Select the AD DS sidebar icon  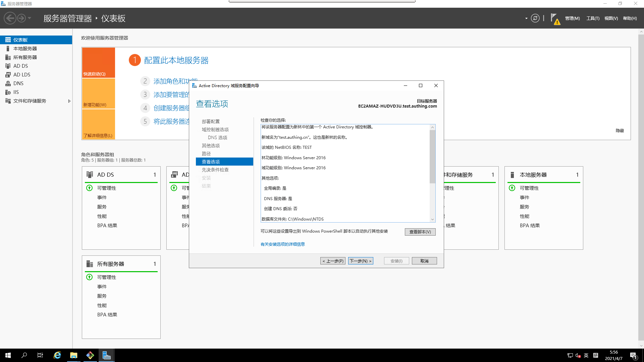(8, 66)
